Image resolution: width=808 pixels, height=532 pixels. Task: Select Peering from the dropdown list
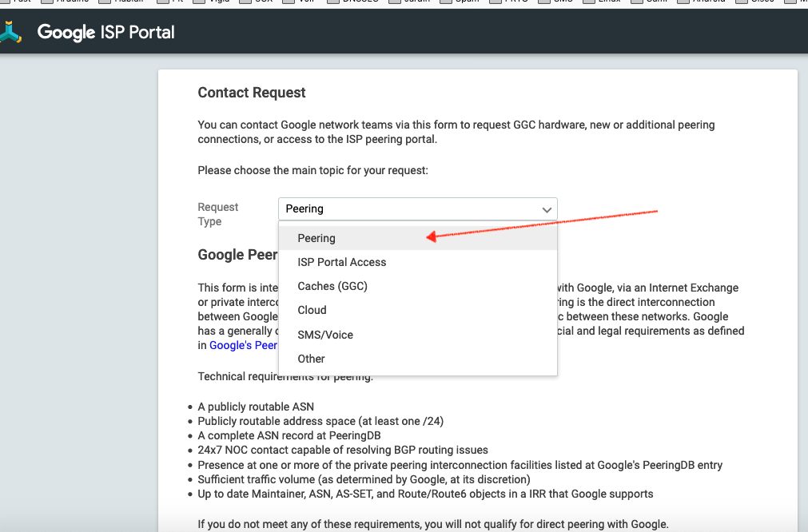(417, 238)
